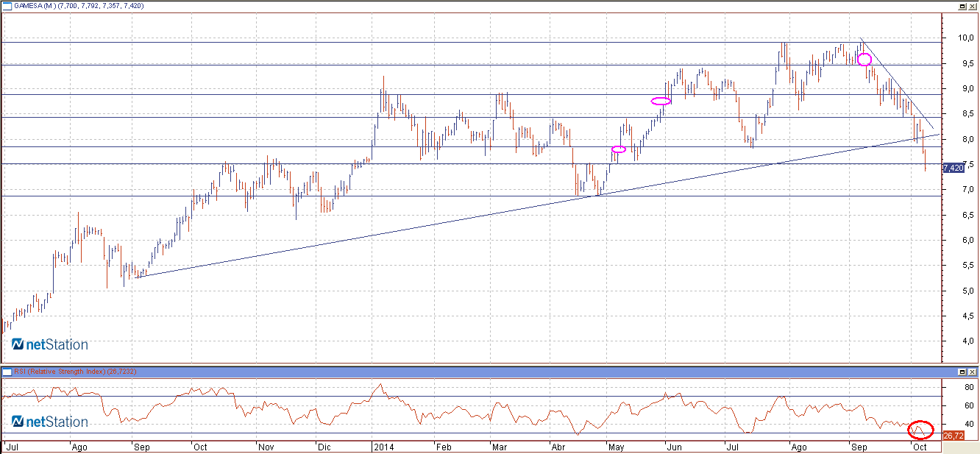Maximize the GAMESA price chart panel

pyautogui.click(x=962, y=5)
